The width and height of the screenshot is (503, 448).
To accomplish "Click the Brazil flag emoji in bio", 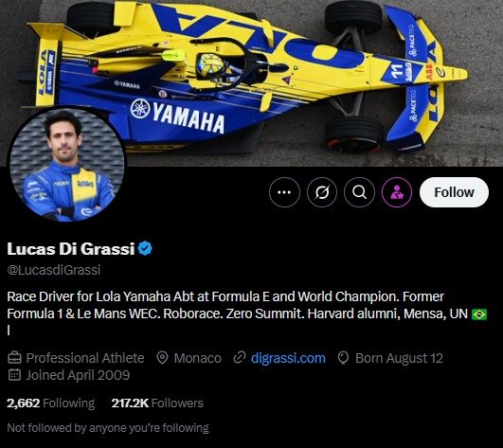I will 479,314.
